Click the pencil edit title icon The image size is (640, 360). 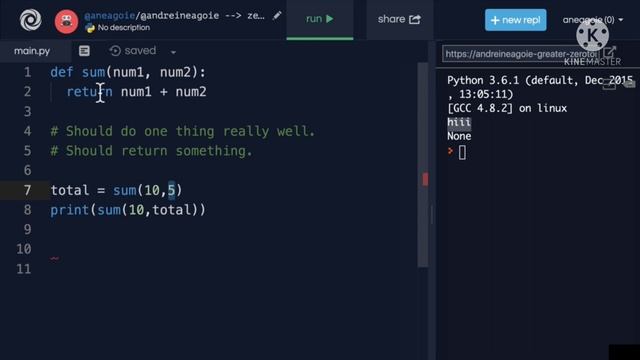(x=277, y=16)
